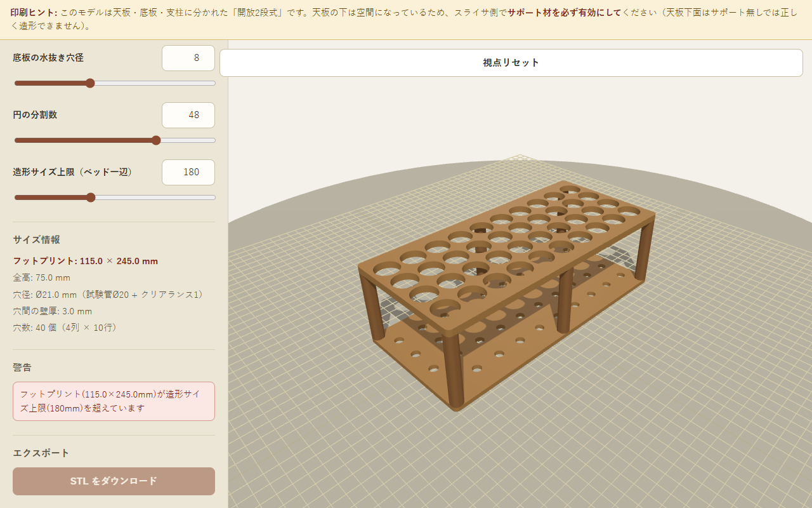812x508 pixels.
Task: Click the 造形サイズ上限 slider handle
Action: click(91, 197)
